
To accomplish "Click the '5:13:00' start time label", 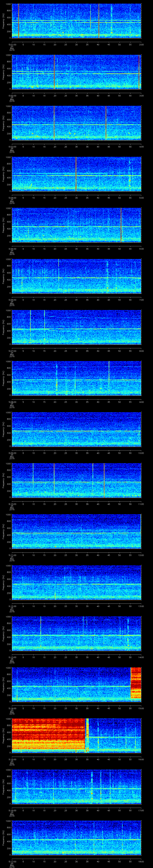I will point(12,657).
